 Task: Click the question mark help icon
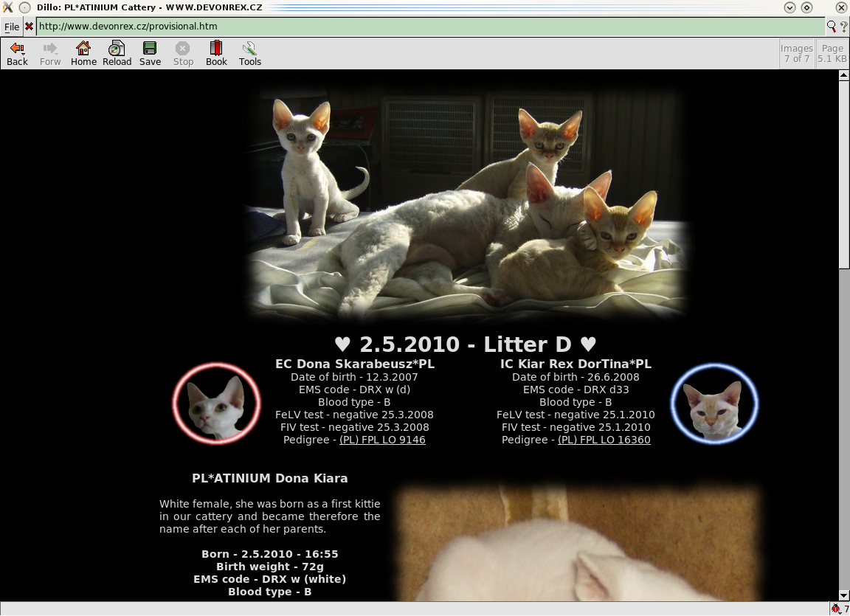pyautogui.click(x=843, y=26)
